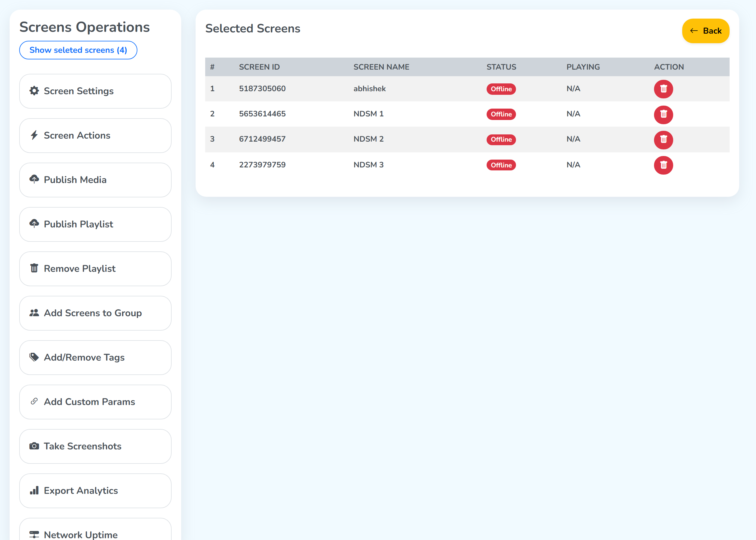Click the screen name NDSM 2

pyautogui.click(x=368, y=139)
